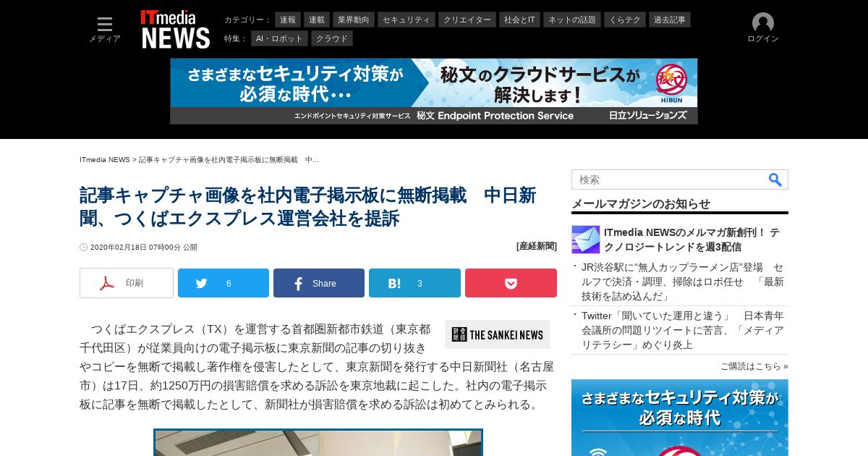Bookmark with Hatena B! button
The width and height of the screenshot is (868, 456).
pos(414,283)
